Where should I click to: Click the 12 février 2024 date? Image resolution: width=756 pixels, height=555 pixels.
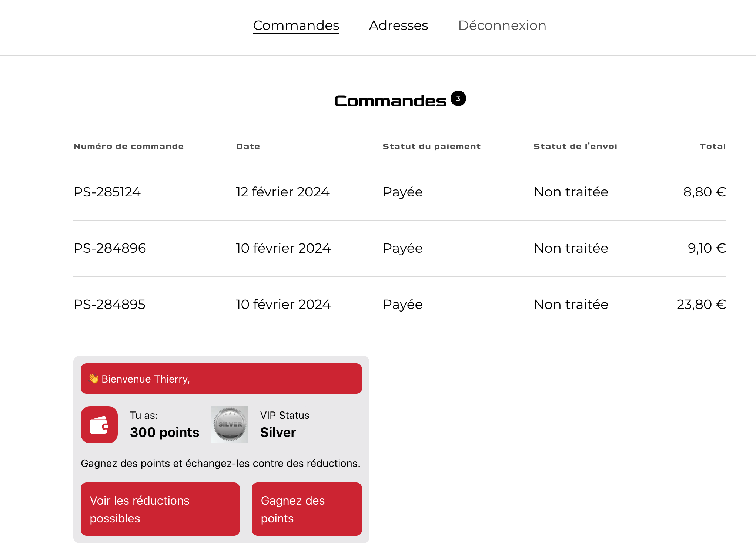pyautogui.click(x=282, y=192)
